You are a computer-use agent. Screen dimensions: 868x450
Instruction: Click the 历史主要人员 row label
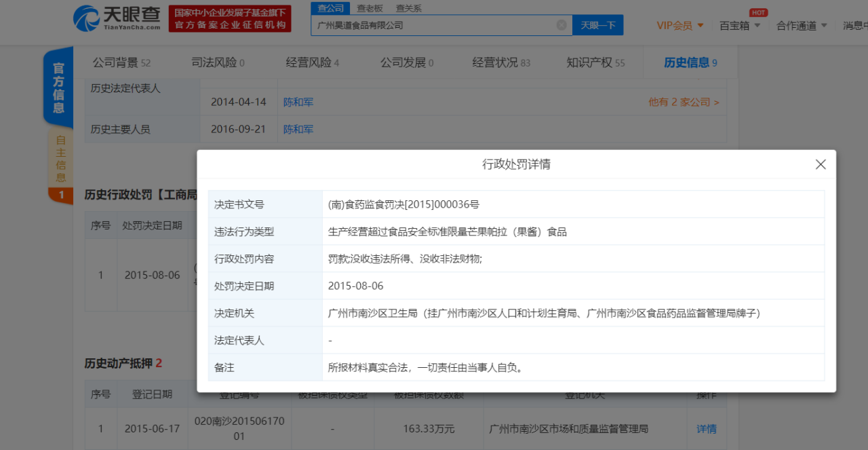tap(120, 129)
